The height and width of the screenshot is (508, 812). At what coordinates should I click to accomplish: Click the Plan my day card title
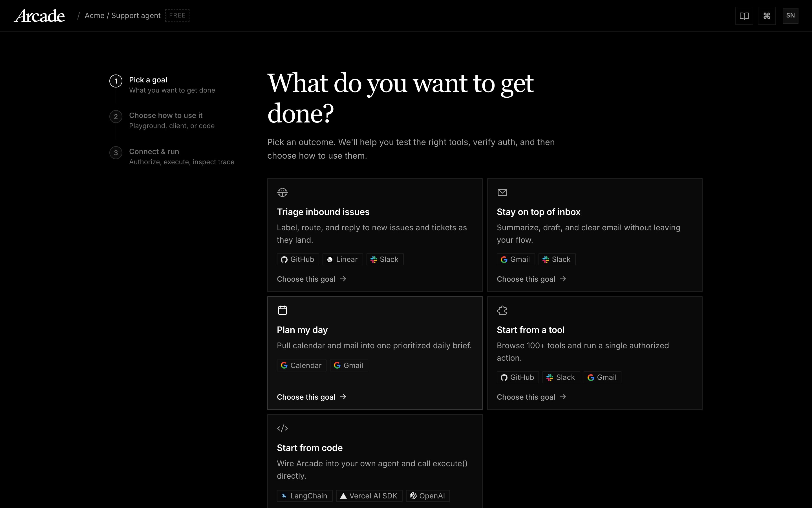(x=302, y=330)
